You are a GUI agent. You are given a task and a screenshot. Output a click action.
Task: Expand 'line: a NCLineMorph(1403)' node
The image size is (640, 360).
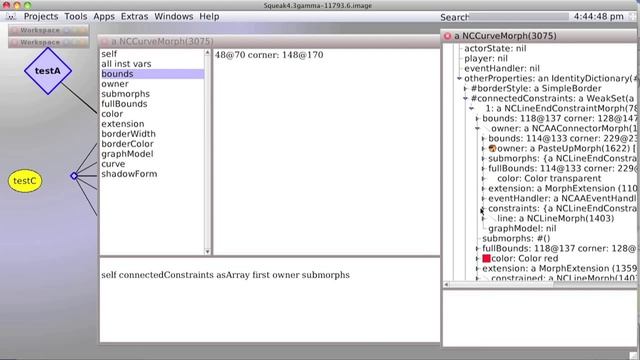coord(483,219)
